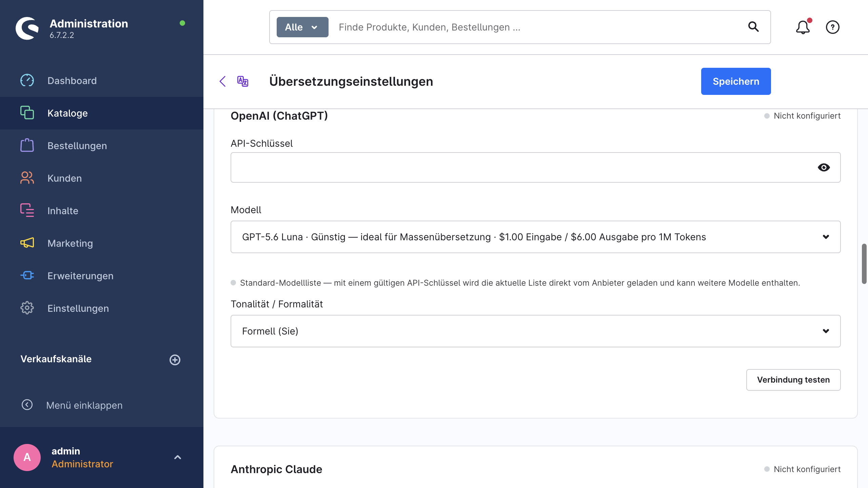Click the search magnifier icon
868x488 pixels.
753,27
